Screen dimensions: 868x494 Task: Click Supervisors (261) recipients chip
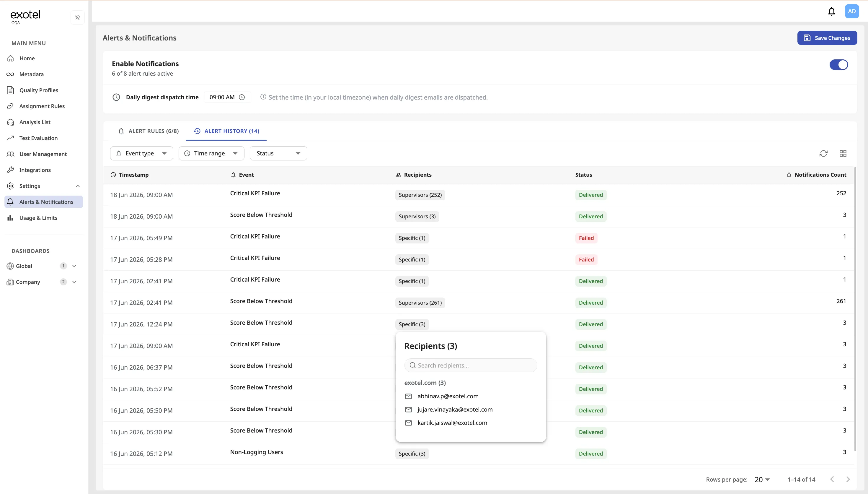(420, 303)
